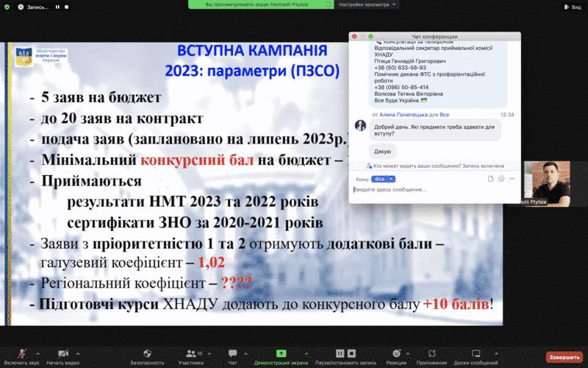Viewport: 588px width, 368px height.
Task: Click the info icon on green sharing banner
Action: [329, 4]
